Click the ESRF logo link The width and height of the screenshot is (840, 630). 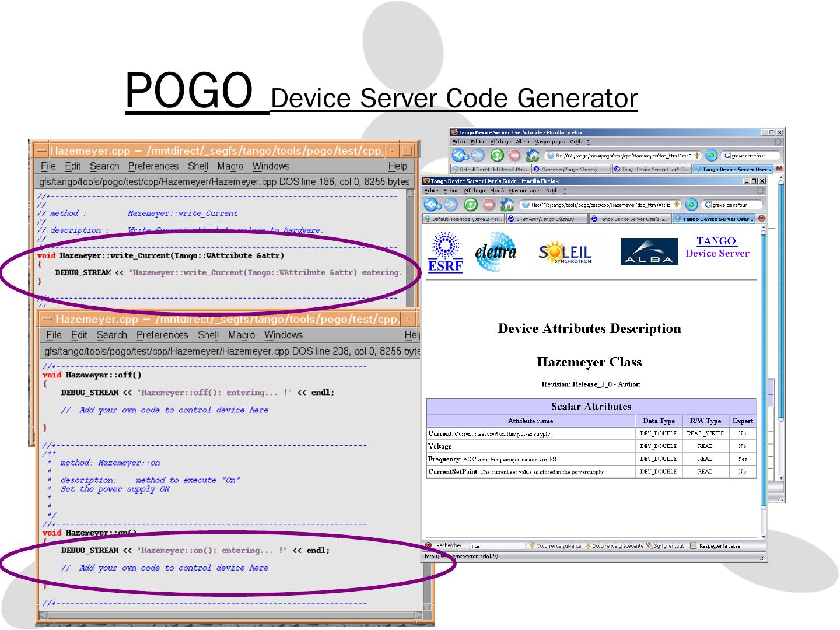[445, 252]
